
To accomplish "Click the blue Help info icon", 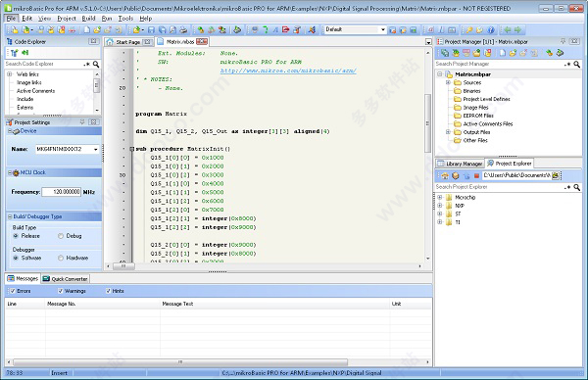I will click(x=491, y=29).
